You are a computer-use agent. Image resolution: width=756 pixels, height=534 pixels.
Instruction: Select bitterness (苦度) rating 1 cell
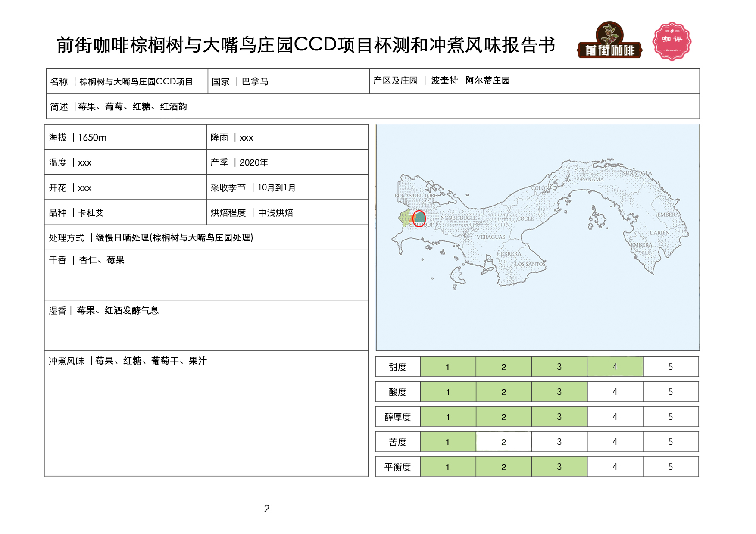[447, 442]
